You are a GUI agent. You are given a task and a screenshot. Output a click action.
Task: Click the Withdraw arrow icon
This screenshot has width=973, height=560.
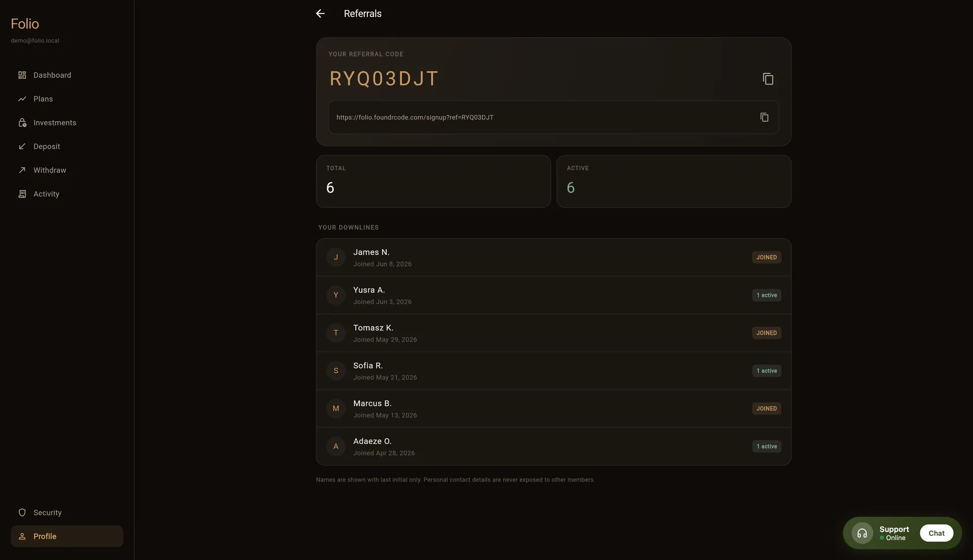(x=22, y=170)
